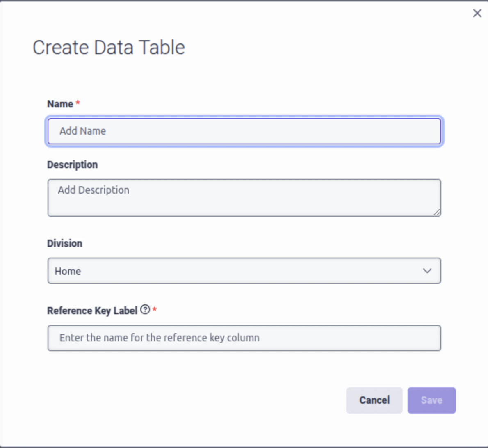Click inside the Add Description text area

244,197
